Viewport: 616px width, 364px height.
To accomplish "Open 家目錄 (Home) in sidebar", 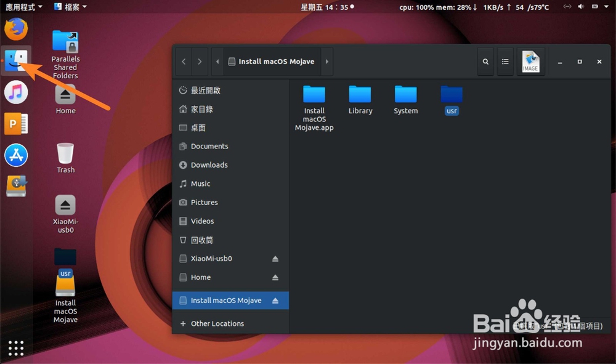I will [x=230, y=109].
